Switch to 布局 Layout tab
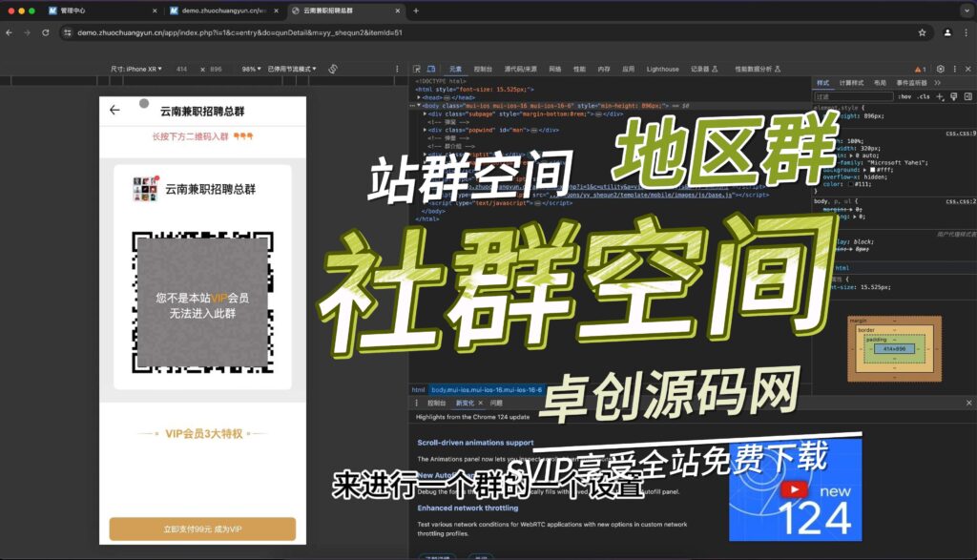The image size is (977, 560). pos(880,83)
